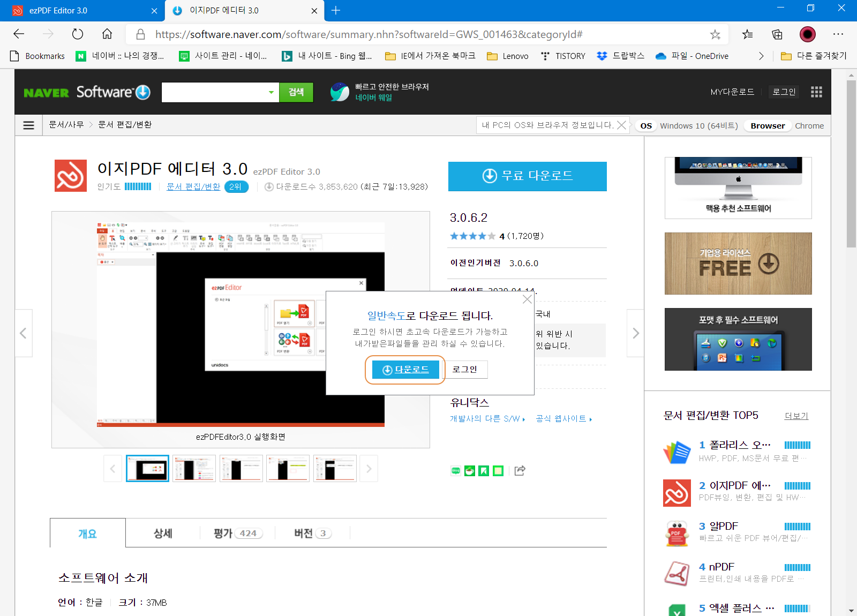Viewport: 857px width, 616px height.
Task: Select the 개요 tab
Action: 88,534
